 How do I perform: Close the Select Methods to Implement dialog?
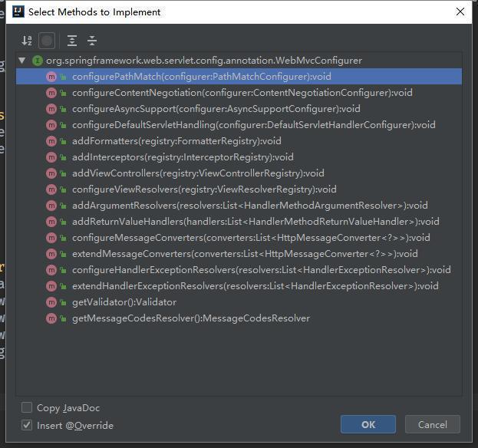pyautogui.click(x=460, y=12)
